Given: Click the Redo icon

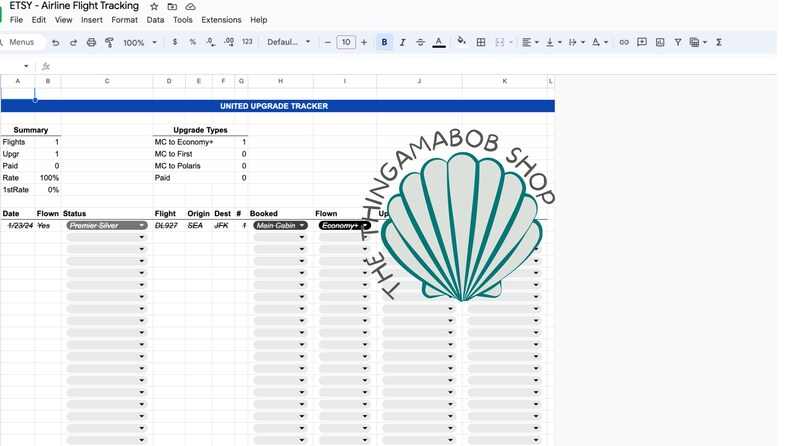Looking at the screenshot, I should point(73,43).
